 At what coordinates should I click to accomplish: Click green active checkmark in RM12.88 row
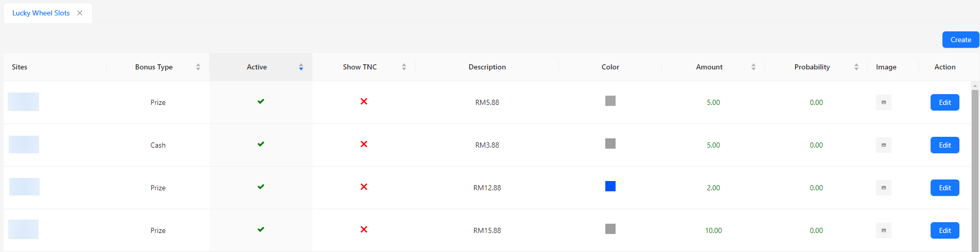(x=261, y=187)
